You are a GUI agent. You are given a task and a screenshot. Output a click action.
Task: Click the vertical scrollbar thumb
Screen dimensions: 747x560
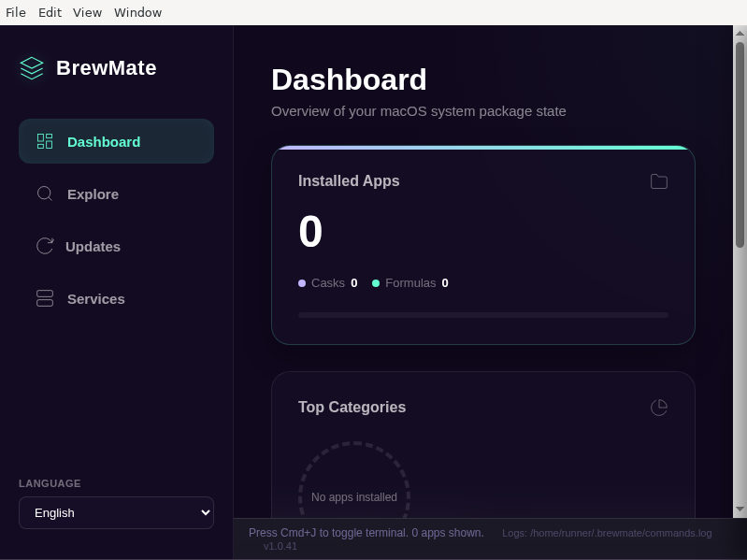tap(740, 145)
